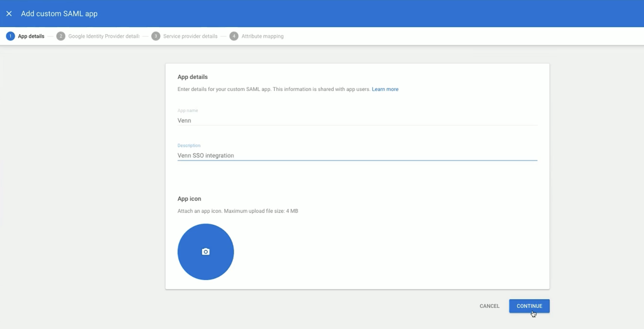Viewport: 644px width, 329px height.
Task: Focus the App name field containing Venn
Action: point(357,121)
